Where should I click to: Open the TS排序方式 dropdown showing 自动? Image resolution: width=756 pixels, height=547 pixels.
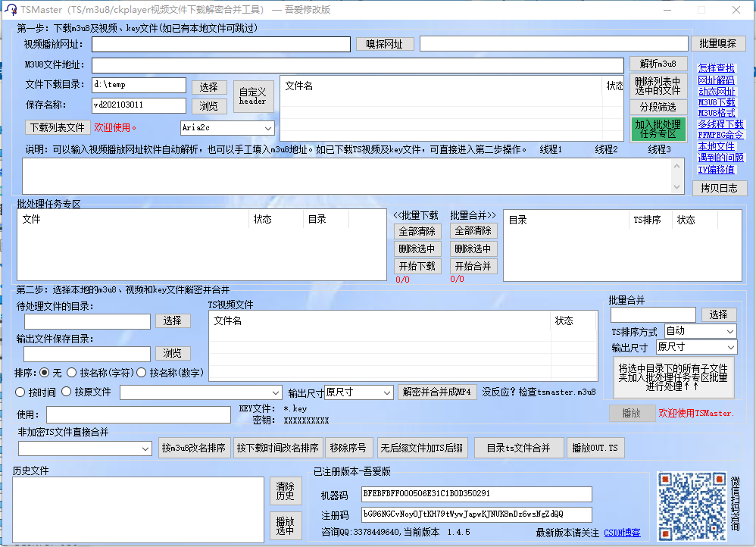(x=700, y=331)
